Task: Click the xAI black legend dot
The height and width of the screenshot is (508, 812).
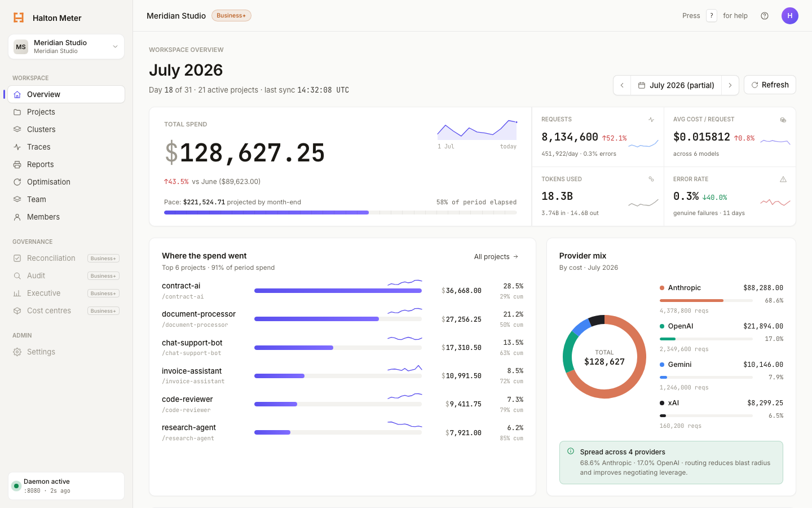Action: pyautogui.click(x=662, y=403)
